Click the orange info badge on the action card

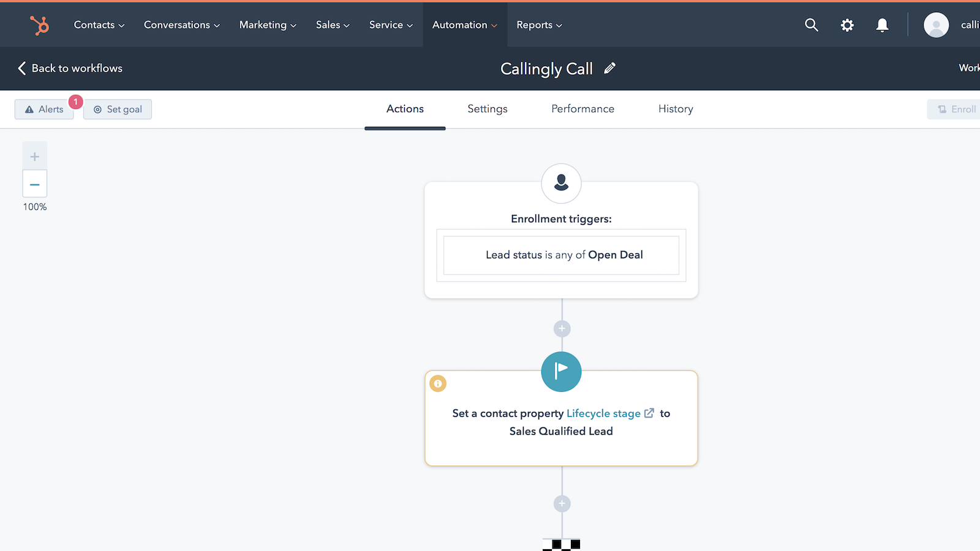pyautogui.click(x=437, y=383)
